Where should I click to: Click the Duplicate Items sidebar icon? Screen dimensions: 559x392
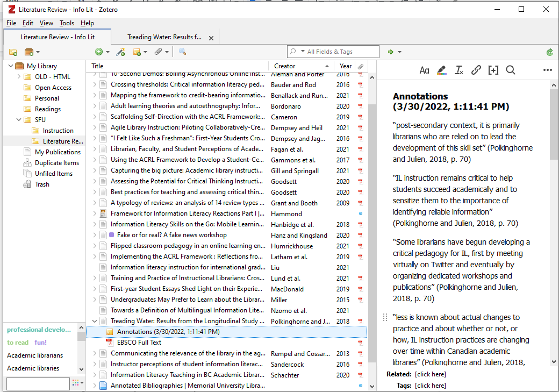(x=27, y=163)
